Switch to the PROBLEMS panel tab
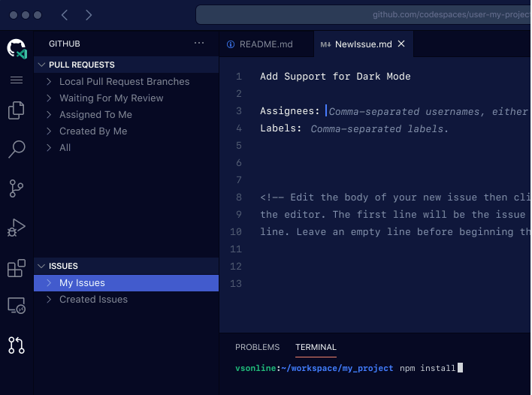This screenshot has width=532, height=395. pyautogui.click(x=258, y=347)
